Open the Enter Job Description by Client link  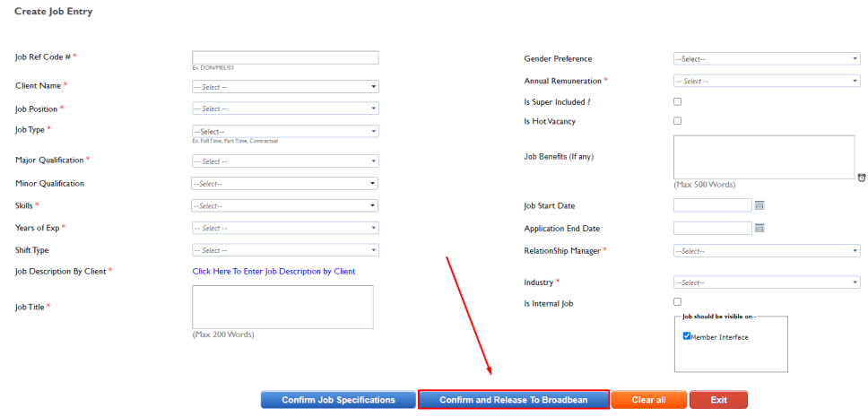tap(273, 272)
